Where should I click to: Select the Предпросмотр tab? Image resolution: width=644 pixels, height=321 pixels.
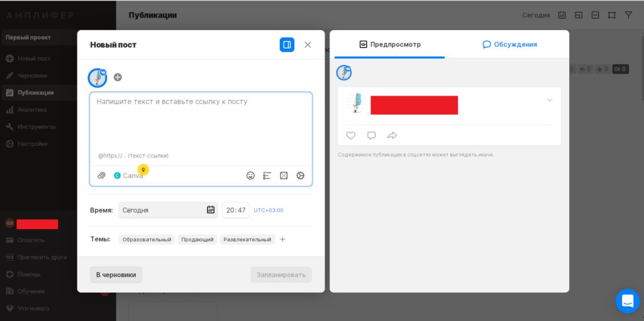point(390,45)
